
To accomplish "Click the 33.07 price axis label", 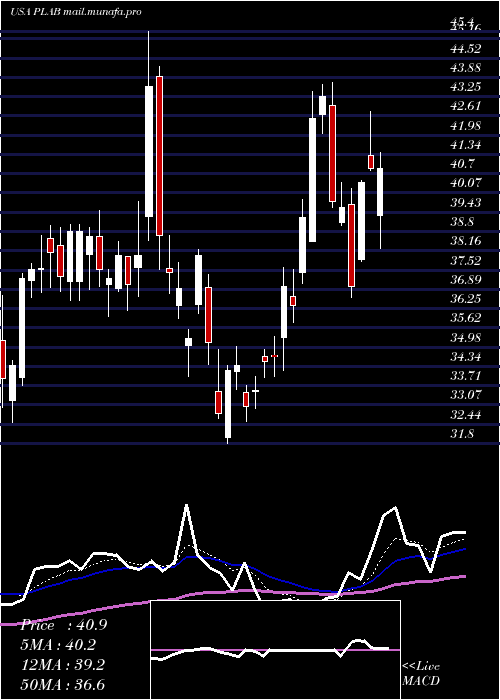I will pos(466,395).
